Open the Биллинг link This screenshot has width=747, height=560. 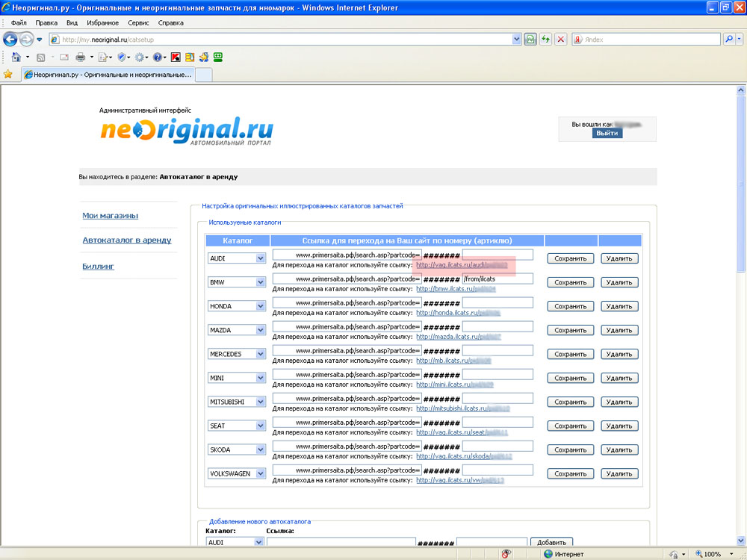(98, 267)
